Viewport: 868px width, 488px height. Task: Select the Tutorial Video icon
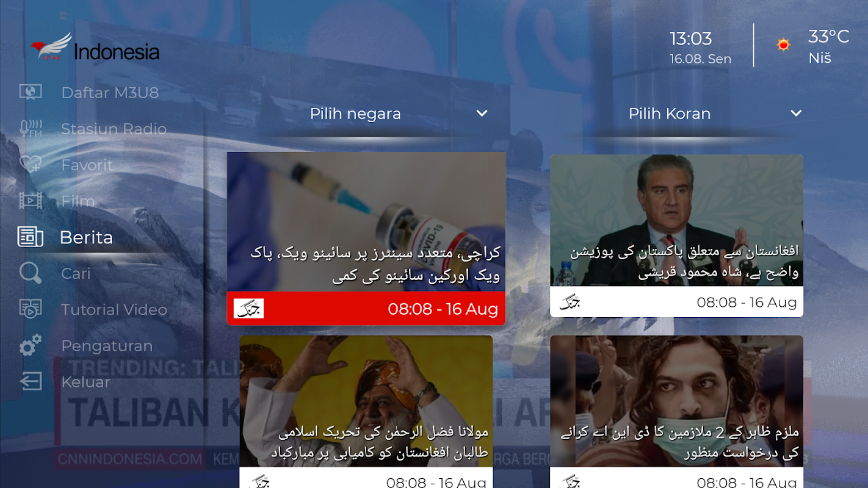pos(31,309)
